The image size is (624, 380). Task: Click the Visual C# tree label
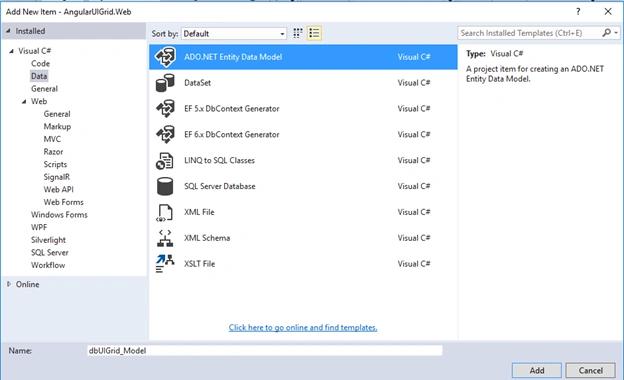35,51
